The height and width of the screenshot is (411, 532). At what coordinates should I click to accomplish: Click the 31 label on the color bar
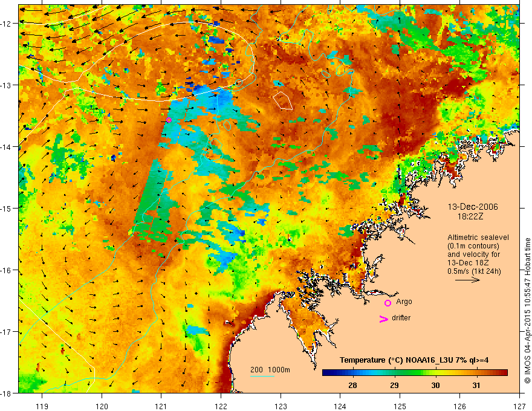[476, 385]
